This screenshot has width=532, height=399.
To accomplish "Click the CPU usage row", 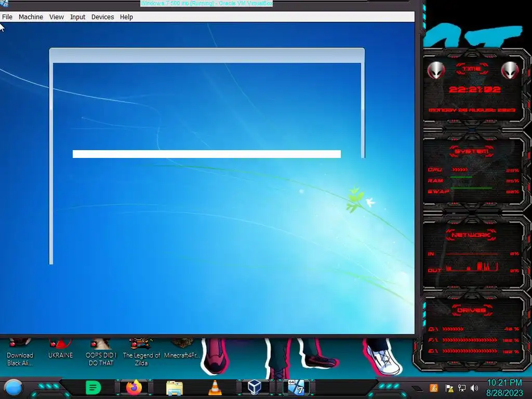I will tap(473, 170).
